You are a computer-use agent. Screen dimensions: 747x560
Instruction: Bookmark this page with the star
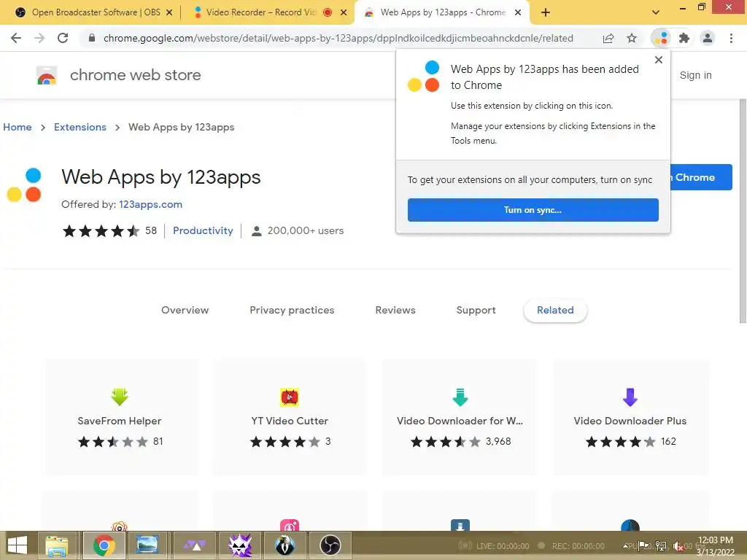pyautogui.click(x=632, y=38)
